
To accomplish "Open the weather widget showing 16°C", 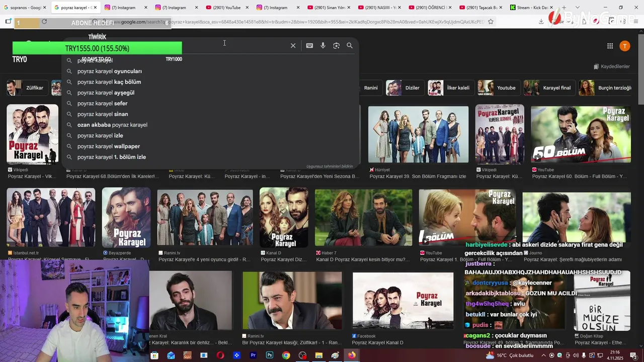I will (509, 355).
